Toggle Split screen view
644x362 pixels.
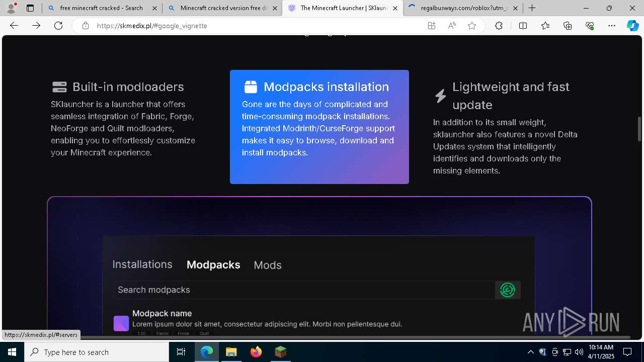point(523,26)
